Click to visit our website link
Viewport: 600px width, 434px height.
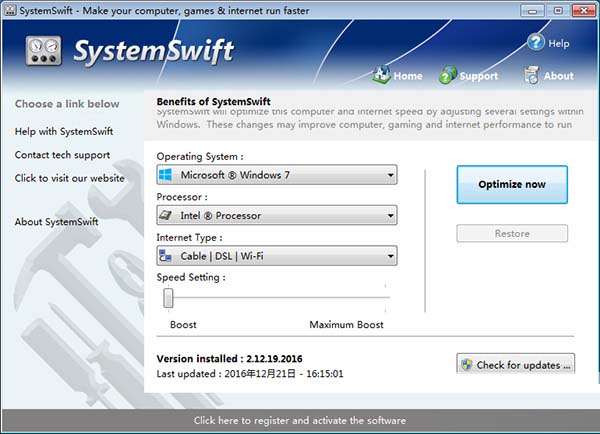(x=70, y=178)
